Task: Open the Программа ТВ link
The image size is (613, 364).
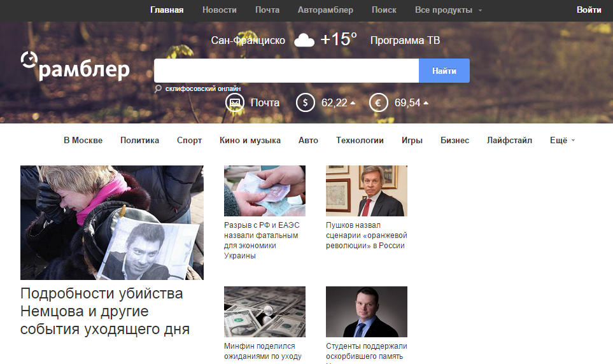Action: point(405,40)
